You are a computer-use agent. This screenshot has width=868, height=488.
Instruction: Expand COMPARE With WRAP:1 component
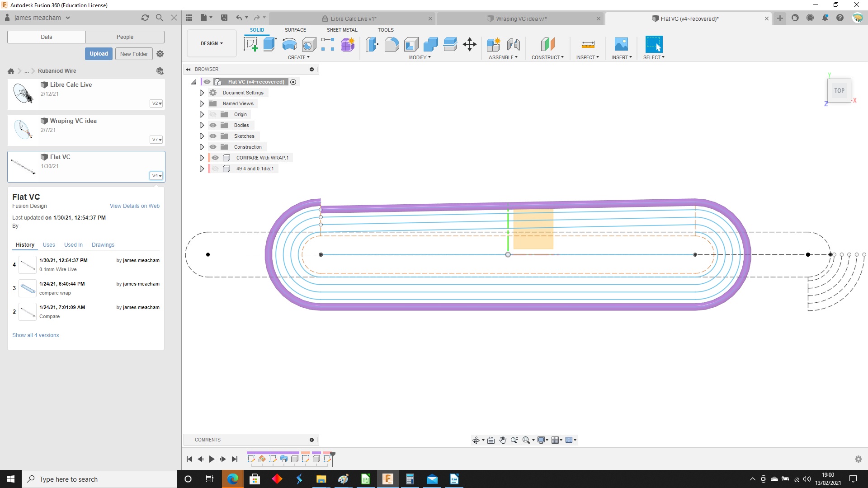pos(202,158)
